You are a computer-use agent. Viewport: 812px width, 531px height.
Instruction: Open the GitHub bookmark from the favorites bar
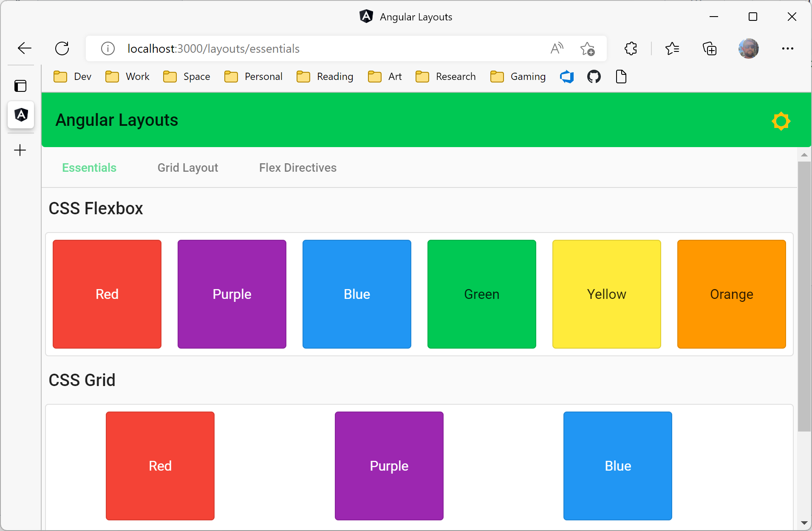(593, 77)
